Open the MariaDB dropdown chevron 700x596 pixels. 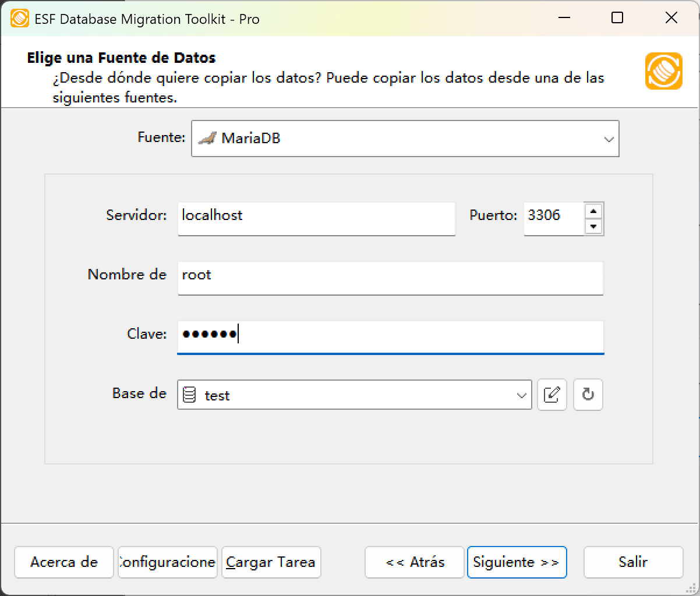point(609,139)
